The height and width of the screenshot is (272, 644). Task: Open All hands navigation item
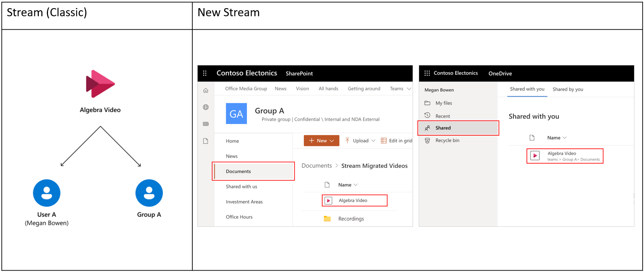coord(329,89)
